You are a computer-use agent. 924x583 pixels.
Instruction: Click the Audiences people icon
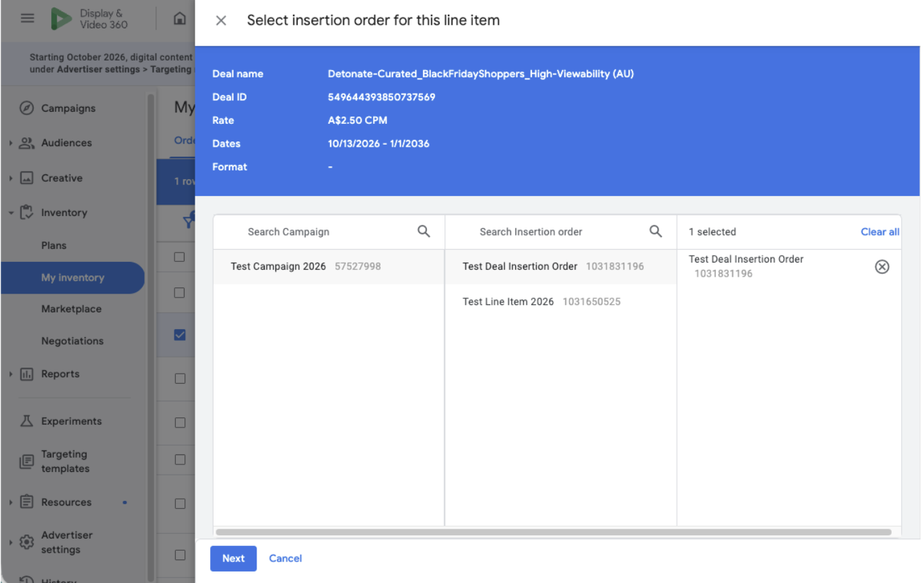pyautogui.click(x=27, y=143)
